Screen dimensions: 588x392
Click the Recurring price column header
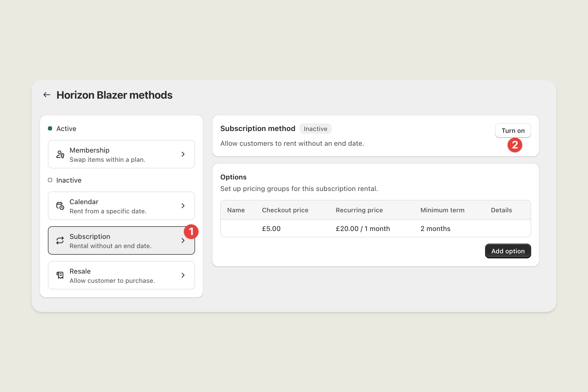click(359, 210)
